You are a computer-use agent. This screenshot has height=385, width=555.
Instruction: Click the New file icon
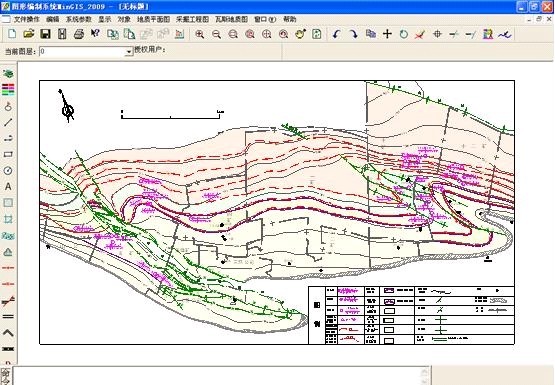(12, 34)
